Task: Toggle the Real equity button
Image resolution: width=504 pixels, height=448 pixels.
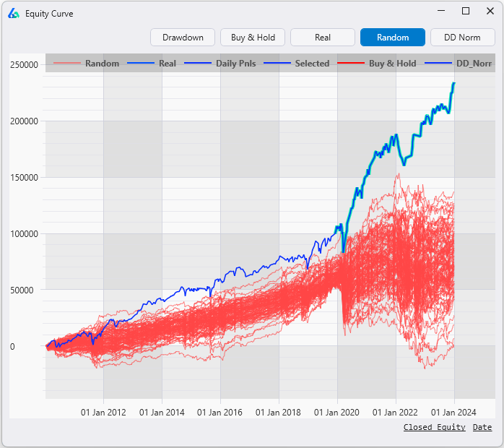Action: coord(323,38)
